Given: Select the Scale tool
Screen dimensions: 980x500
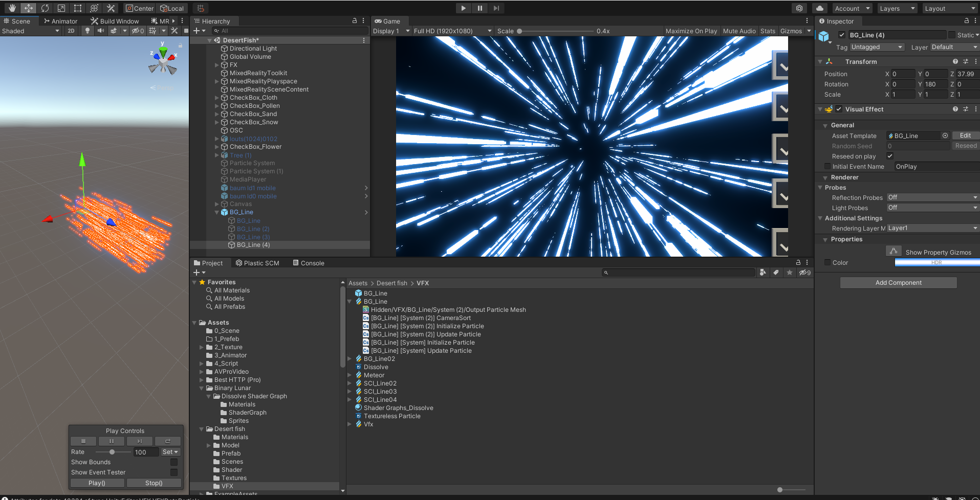Looking at the screenshot, I should point(61,8).
